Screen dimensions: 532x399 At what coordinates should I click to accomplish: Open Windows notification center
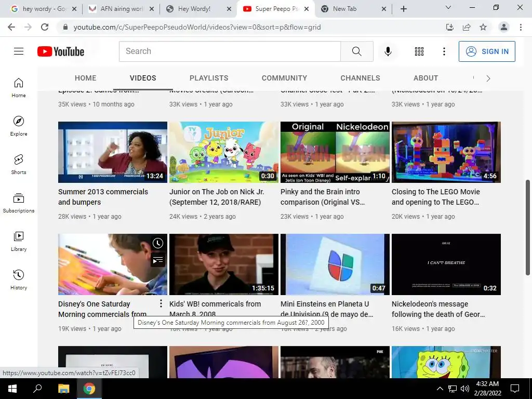pos(515,389)
